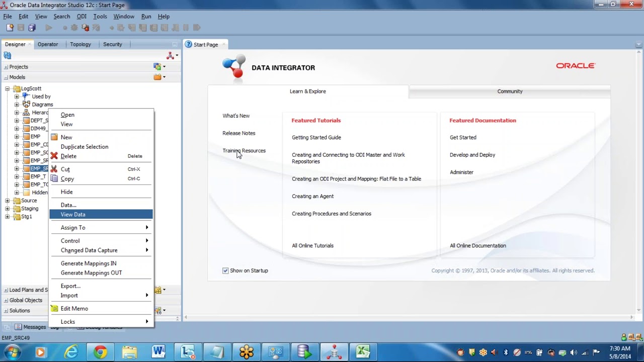Expand the Diagrams tree node

(x=17, y=105)
